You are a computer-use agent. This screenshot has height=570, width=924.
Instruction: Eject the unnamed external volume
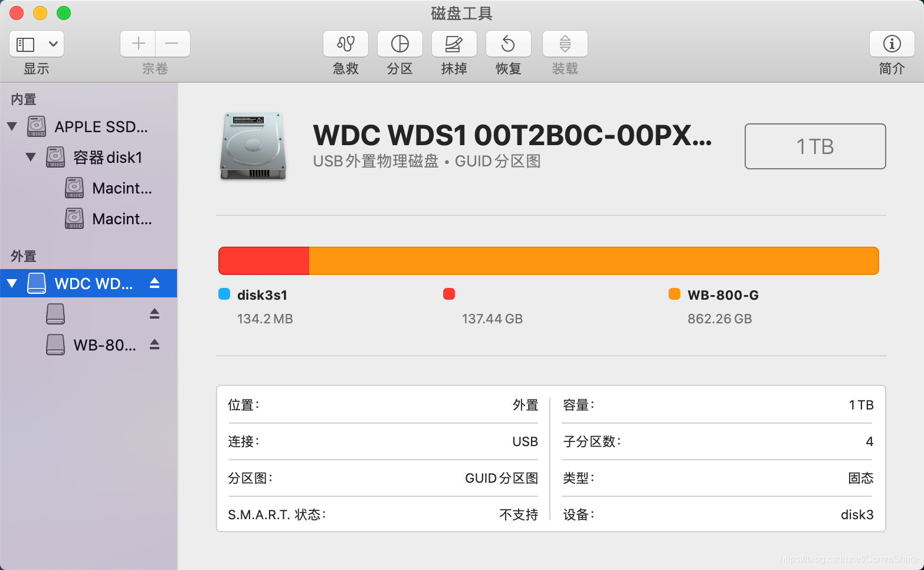155,314
